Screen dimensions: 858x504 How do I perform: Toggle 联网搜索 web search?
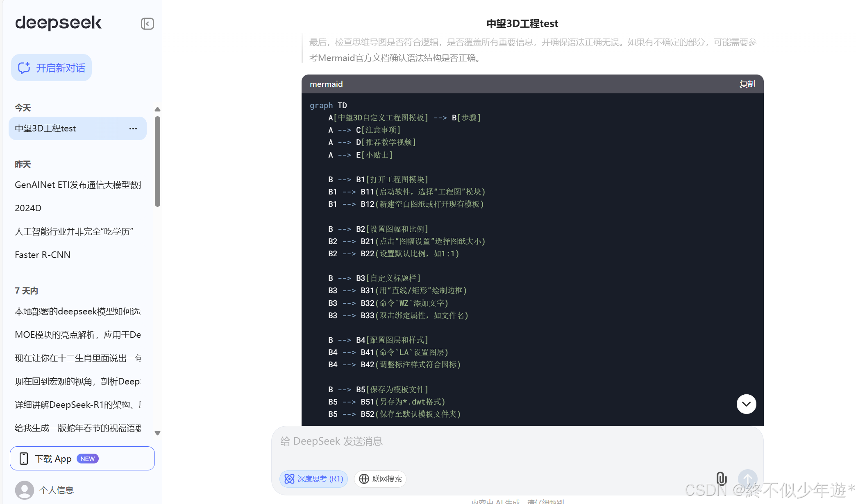(x=380, y=479)
